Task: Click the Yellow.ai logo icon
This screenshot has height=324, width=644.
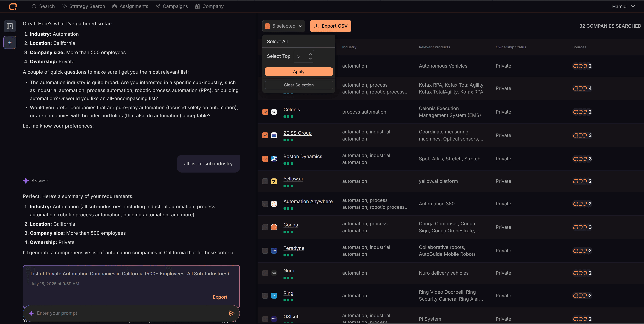Action: point(274,181)
